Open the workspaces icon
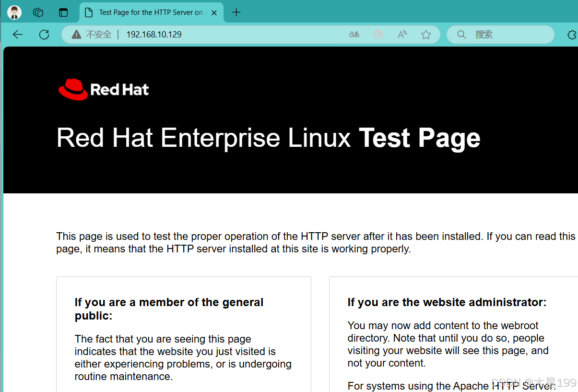578x392 pixels. point(38,12)
